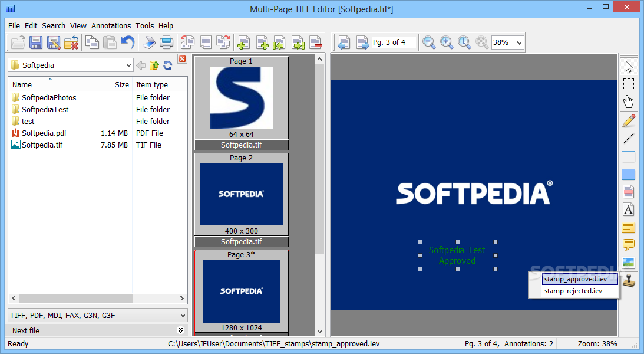Go up one folder level
644x354 pixels.
click(154, 65)
